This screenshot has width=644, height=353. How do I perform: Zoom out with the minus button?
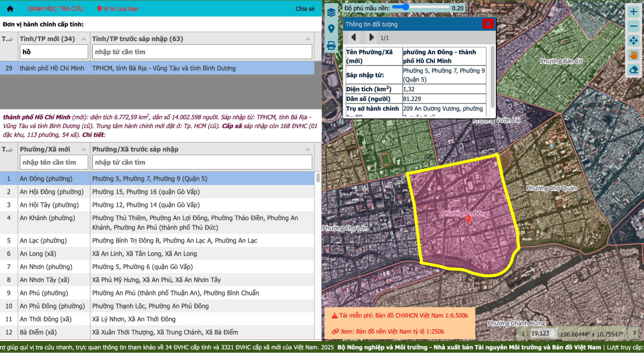(633, 26)
